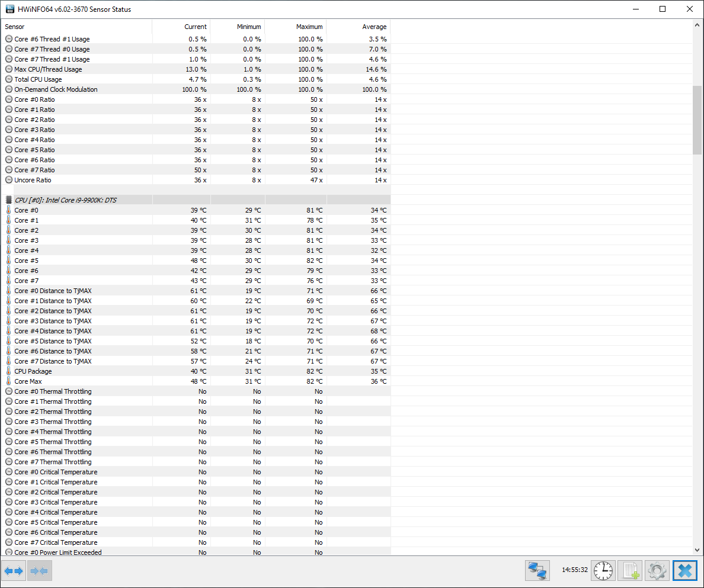Select the Core #4 Ratio row

[x=196, y=140]
